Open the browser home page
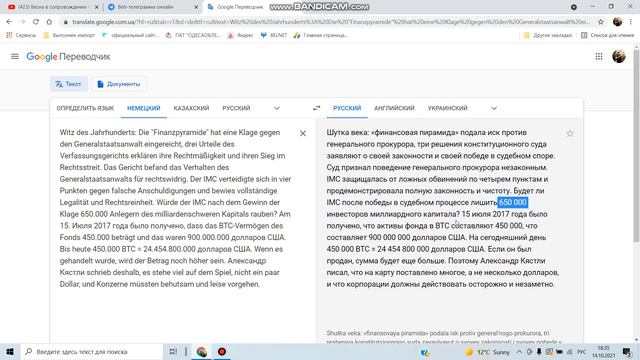 [49, 22]
